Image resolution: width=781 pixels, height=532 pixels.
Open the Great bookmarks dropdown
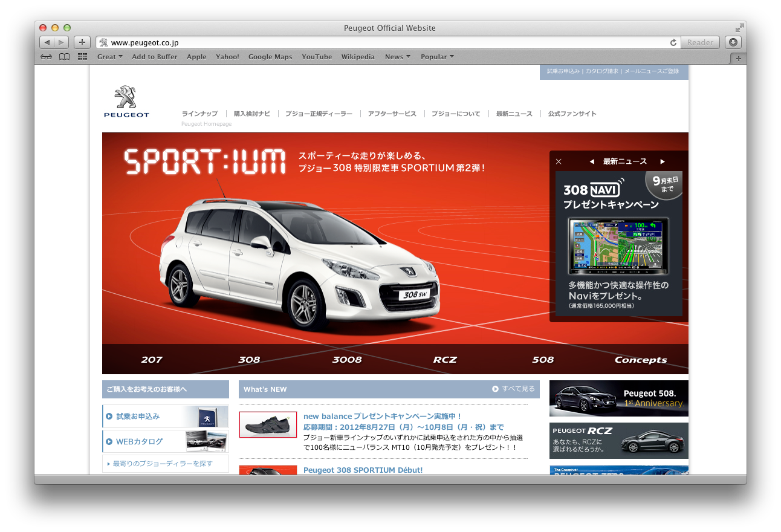point(109,57)
